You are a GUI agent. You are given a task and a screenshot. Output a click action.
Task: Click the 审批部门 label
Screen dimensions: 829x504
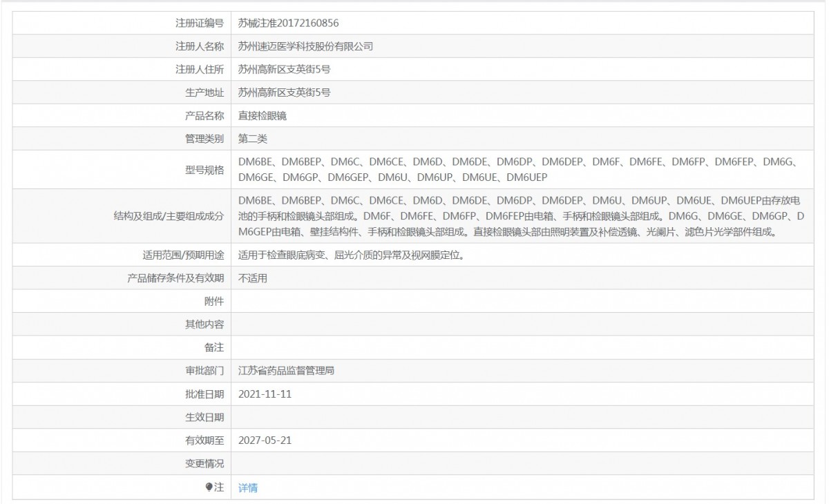point(204,371)
